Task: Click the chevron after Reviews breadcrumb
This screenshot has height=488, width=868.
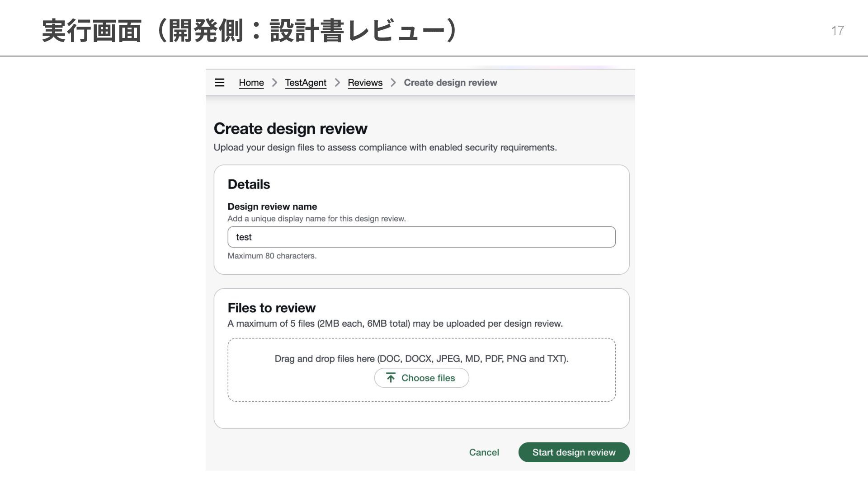Action: [393, 83]
